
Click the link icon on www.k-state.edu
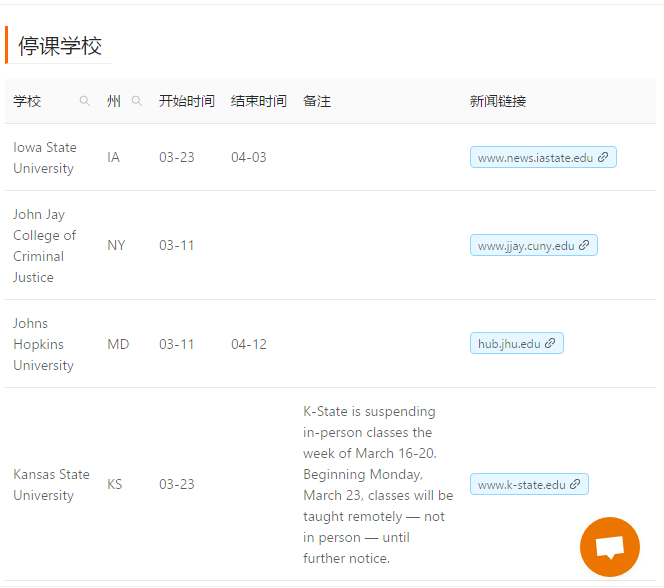click(x=575, y=484)
